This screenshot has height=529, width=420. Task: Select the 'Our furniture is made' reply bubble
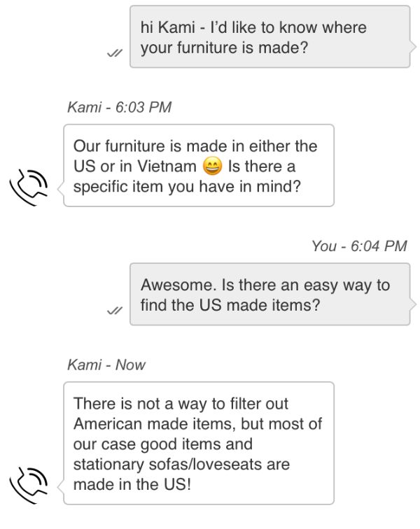pyautogui.click(x=199, y=165)
